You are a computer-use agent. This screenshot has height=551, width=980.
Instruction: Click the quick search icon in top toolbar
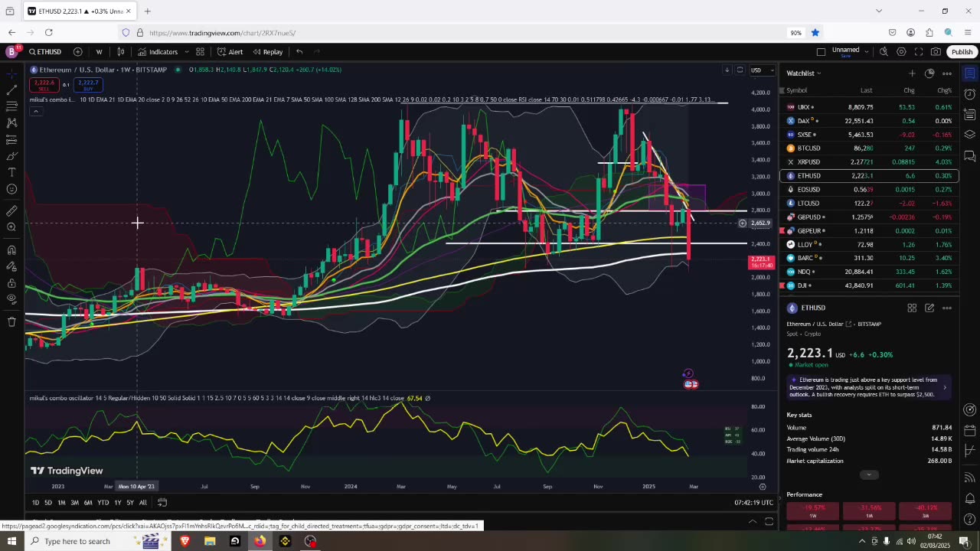pyautogui.click(x=884, y=52)
